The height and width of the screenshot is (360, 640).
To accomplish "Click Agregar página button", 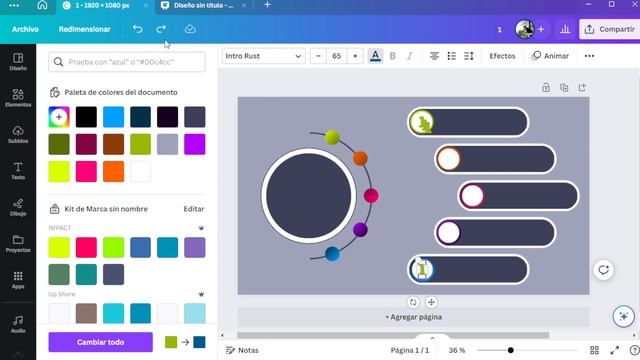I will click(x=413, y=317).
